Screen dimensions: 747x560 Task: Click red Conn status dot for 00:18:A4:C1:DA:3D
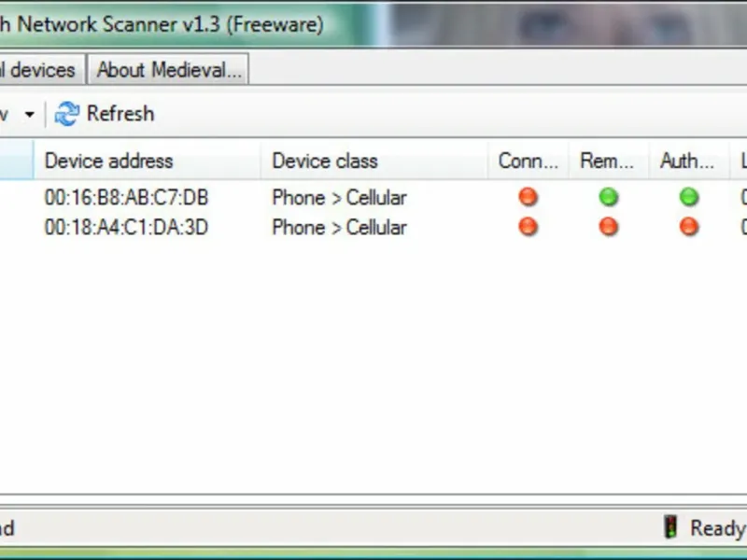coord(528,227)
